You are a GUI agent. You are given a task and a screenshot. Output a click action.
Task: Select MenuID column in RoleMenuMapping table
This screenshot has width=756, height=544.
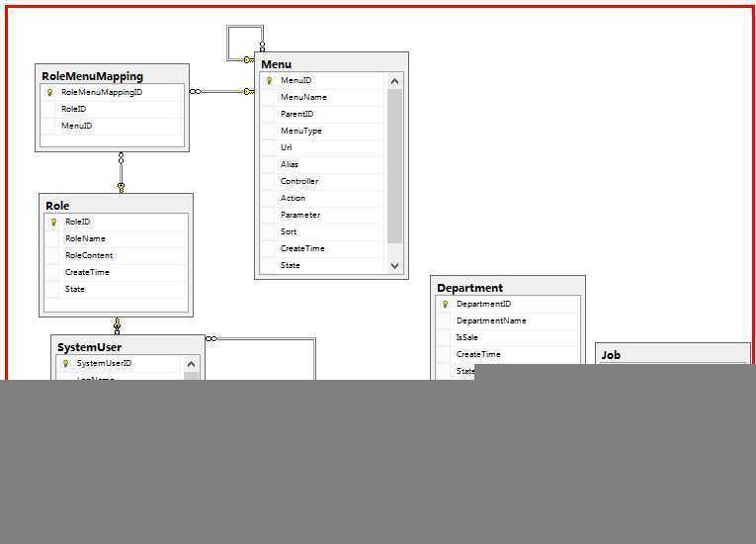pos(112,126)
